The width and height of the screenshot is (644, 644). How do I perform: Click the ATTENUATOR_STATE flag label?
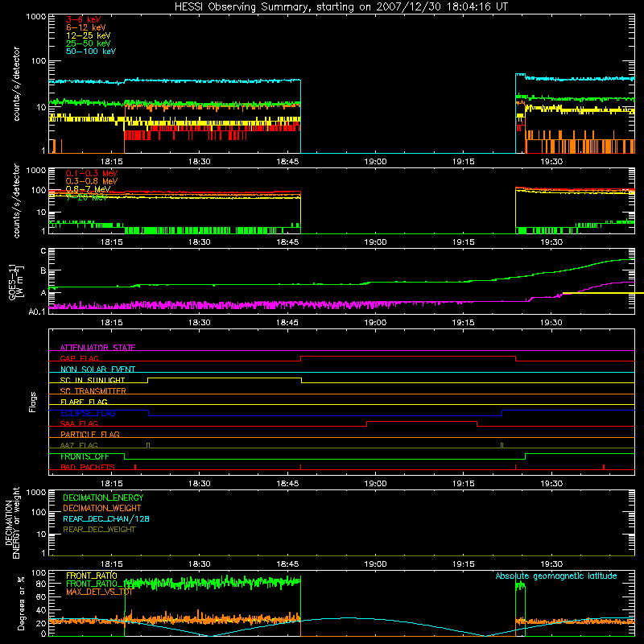tap(97, 348)
